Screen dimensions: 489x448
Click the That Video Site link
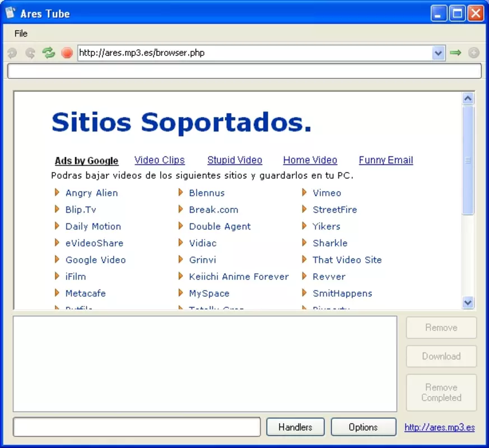pyautogui.click(x=347, y=260)
